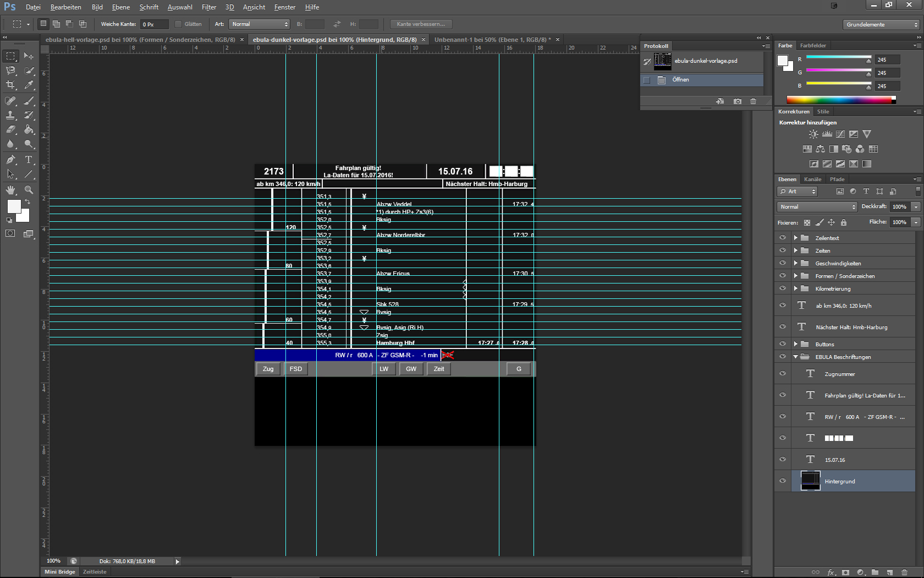Create new snapshot with camera icon
The width and height of the screenshot is (924, 578).
tap(737, 101)
